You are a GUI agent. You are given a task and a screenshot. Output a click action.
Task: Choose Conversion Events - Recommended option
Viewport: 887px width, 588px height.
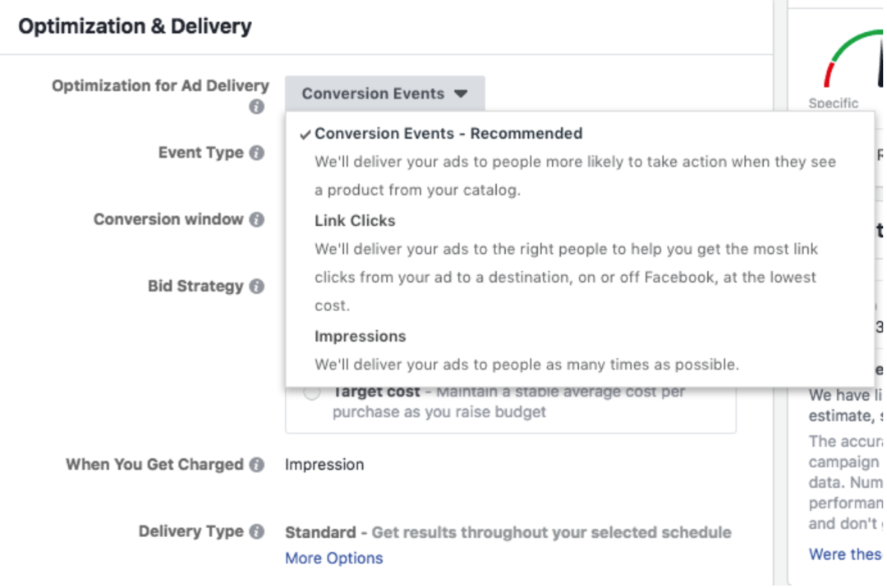click(448, 134)
